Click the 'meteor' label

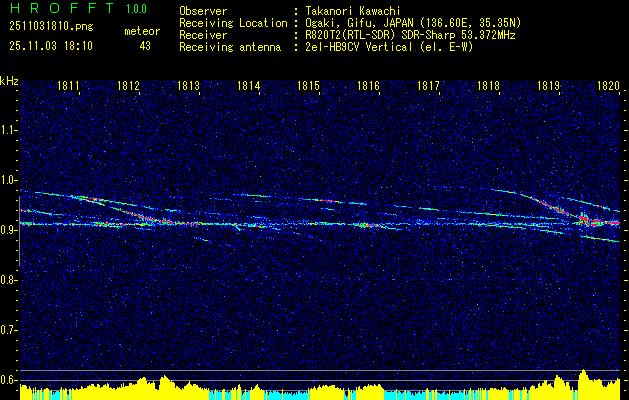(142, 31)
